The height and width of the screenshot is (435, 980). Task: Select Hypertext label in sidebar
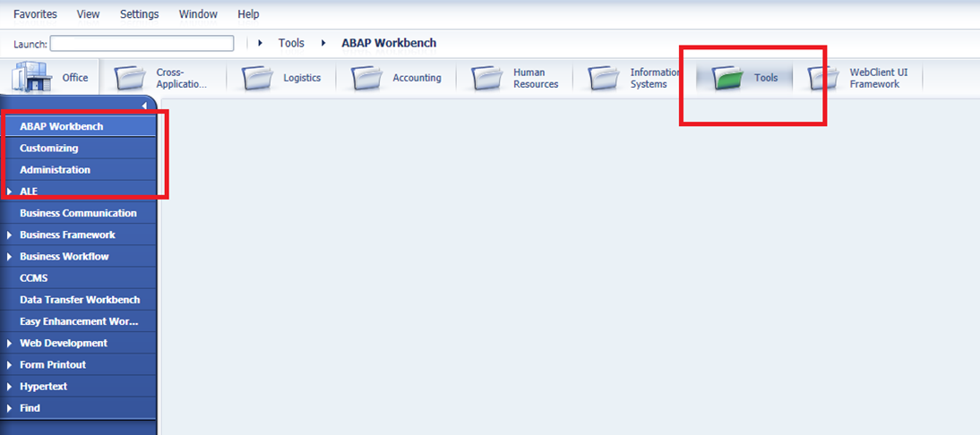tap(44, 387)
